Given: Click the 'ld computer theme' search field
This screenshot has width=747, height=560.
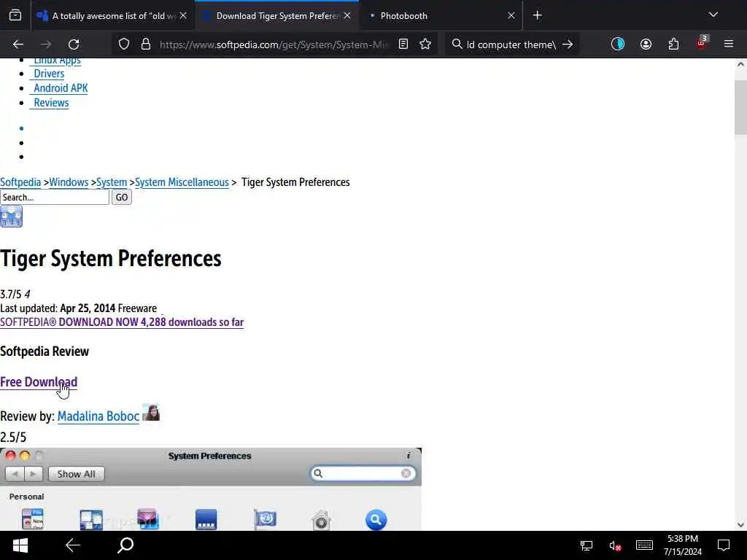Looking at the screenshot, I should tap(511, 44).
